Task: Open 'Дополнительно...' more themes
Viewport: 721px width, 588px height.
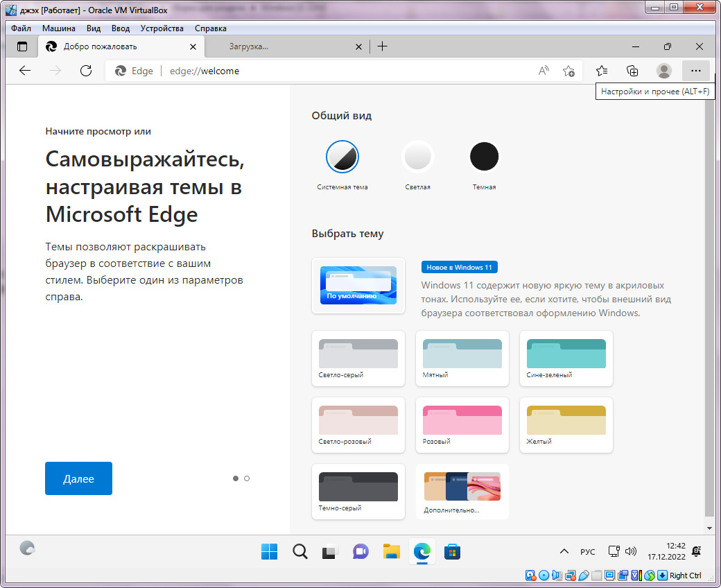Action: point(462,492)
